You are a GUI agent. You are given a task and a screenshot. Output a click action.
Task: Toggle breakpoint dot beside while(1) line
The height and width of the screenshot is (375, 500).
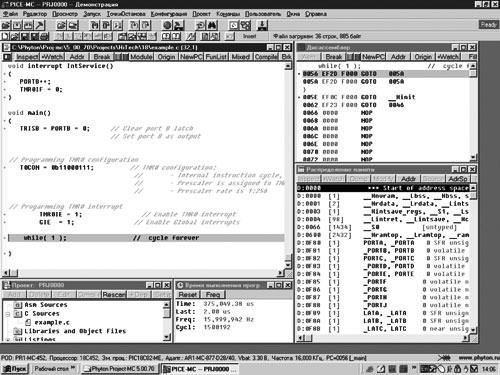(x=5, y=238)
